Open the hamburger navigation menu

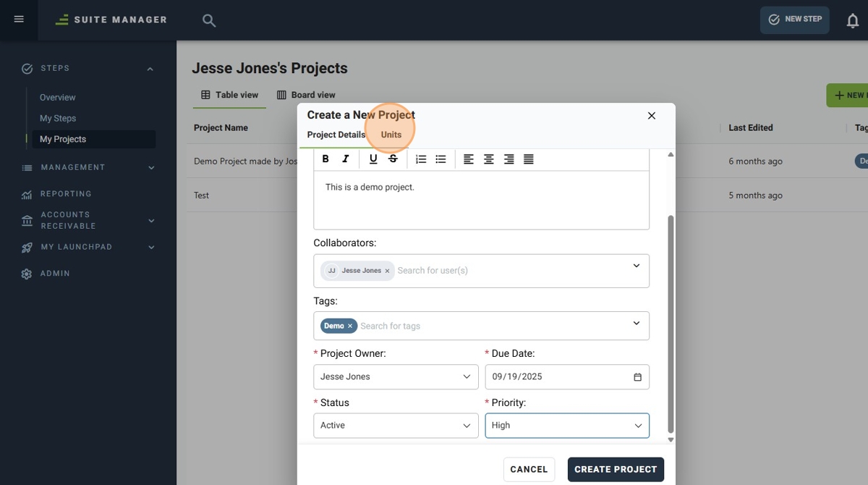(19, 19)
